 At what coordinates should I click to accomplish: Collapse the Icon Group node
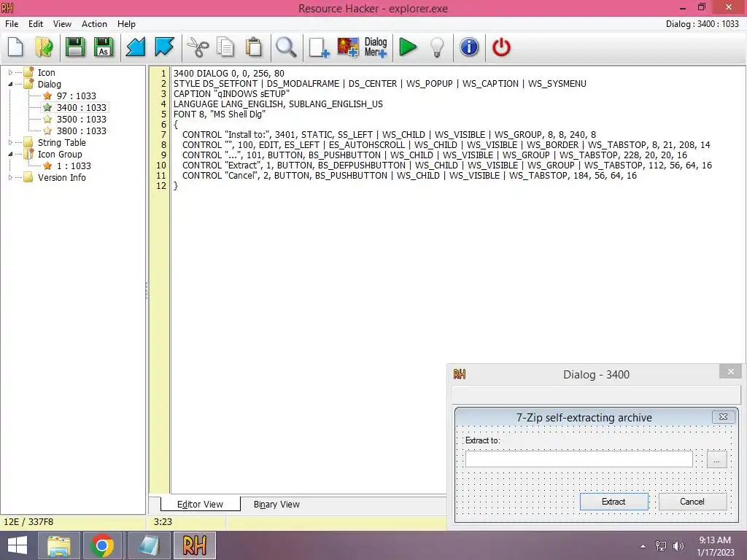click(10, 155)
